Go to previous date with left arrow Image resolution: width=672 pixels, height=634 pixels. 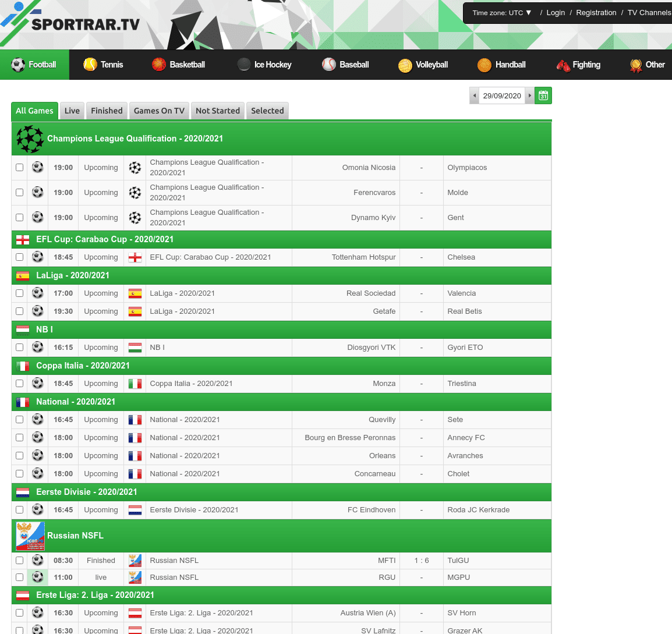pos(475,95)
